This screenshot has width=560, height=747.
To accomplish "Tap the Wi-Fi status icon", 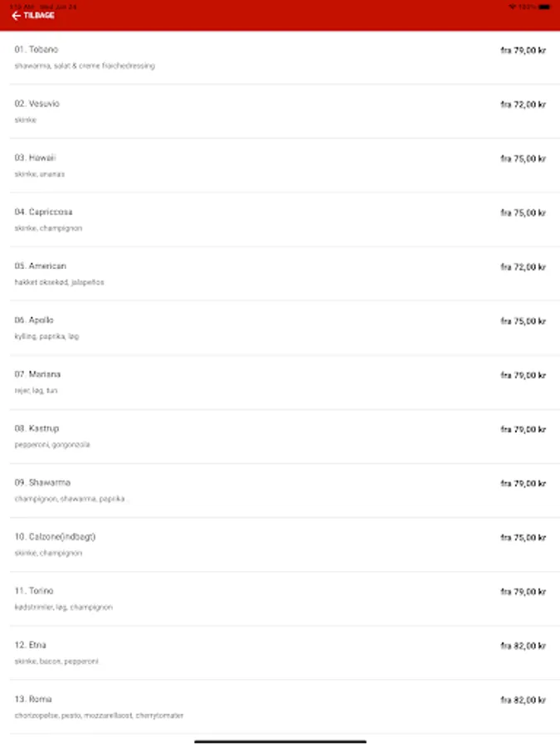I will coord(513,7).
